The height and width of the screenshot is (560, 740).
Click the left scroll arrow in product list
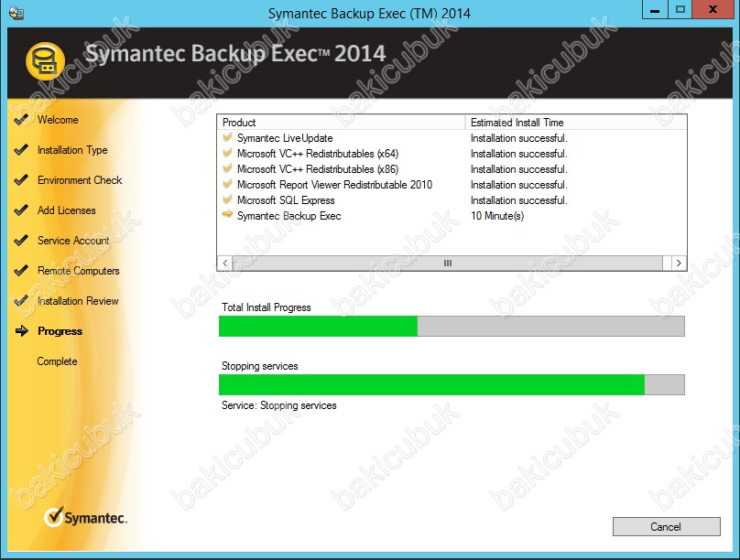click(x=225, y=263)
